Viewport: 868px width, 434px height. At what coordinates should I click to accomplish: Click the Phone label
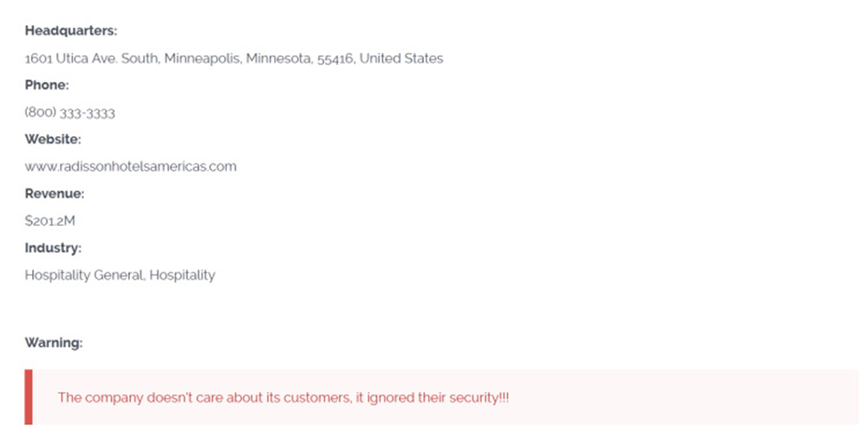[46, 85]
